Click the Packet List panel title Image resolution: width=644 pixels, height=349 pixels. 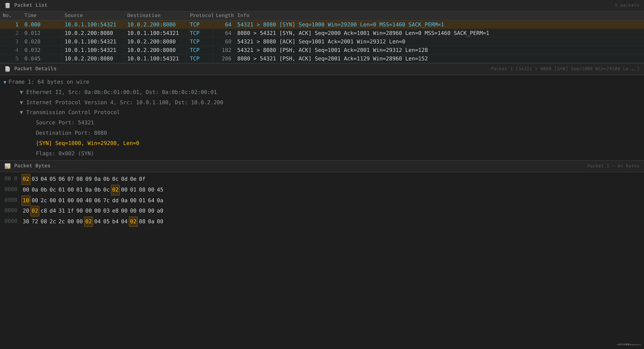point(31,5)
